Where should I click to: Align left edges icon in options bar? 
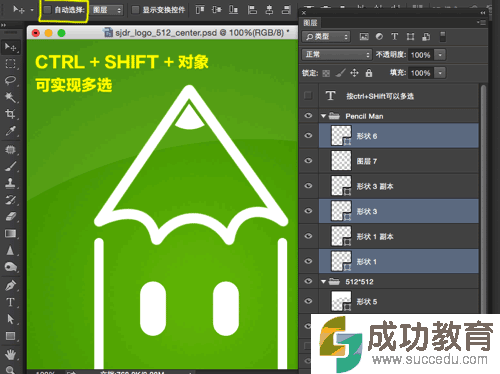pyautogui.click(x=252, y=10)
